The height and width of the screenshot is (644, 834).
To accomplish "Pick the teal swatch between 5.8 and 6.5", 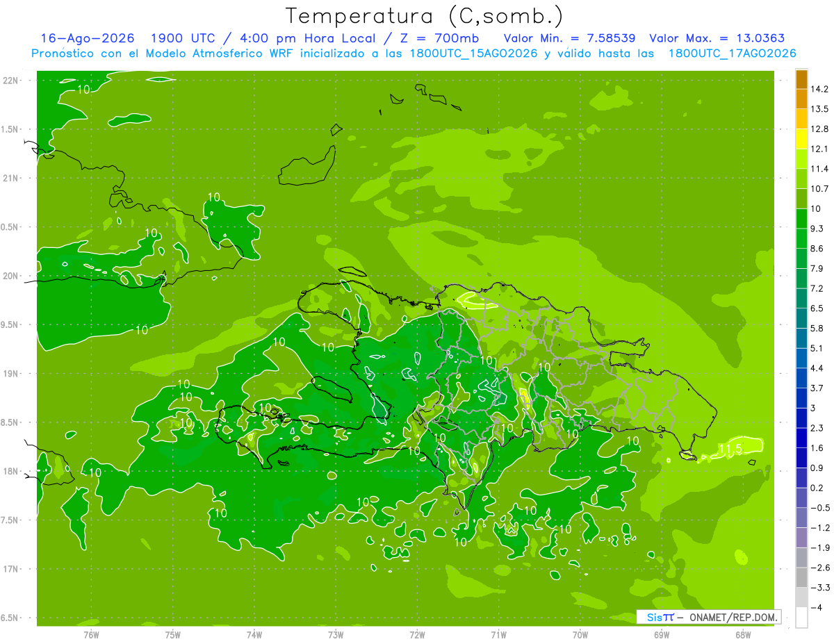I will click(x=801, y=318).
